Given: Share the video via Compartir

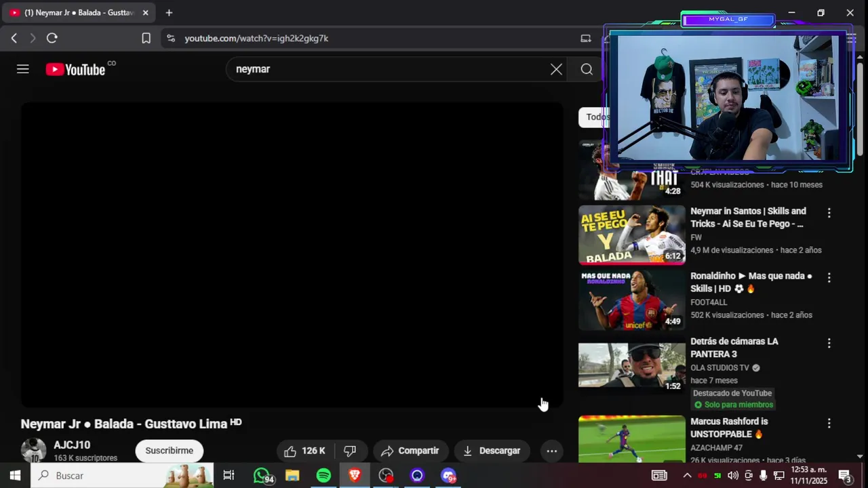Looking at the screenshot, I should point(410,451).
